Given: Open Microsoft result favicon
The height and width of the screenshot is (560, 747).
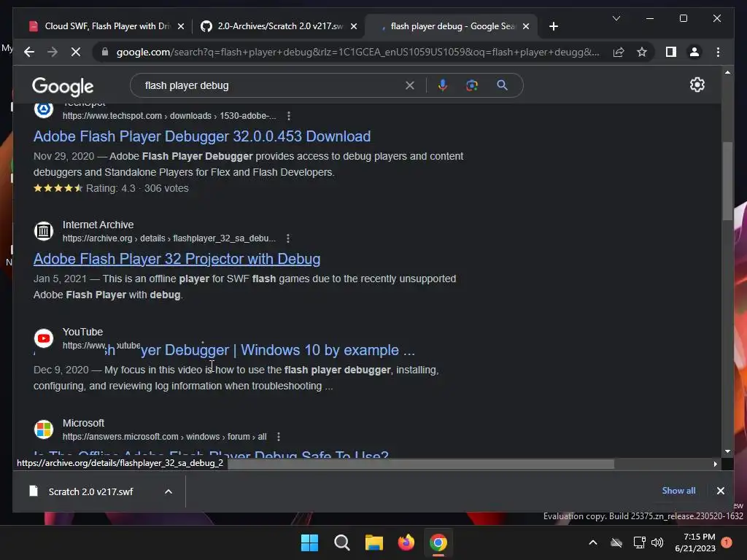Looking at the screenshot, I should click(44, 429).
